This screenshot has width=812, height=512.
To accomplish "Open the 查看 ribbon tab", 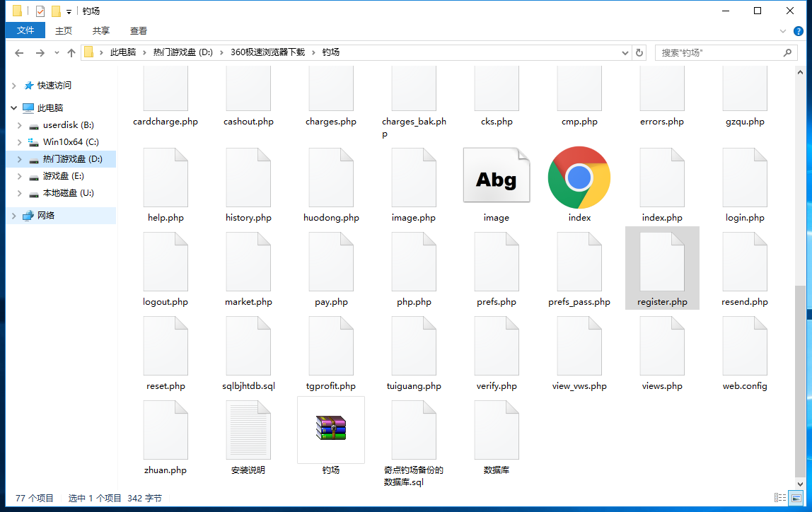I will [139, 30].
